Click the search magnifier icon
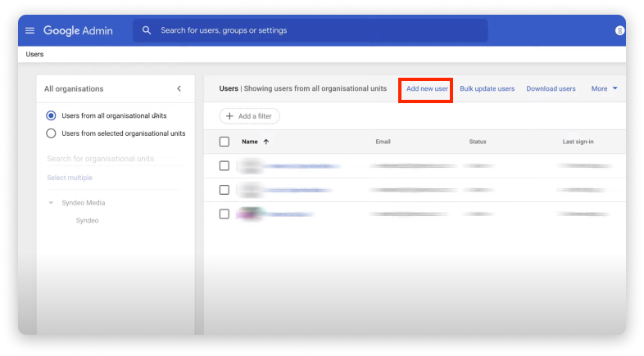 (147, 30)
